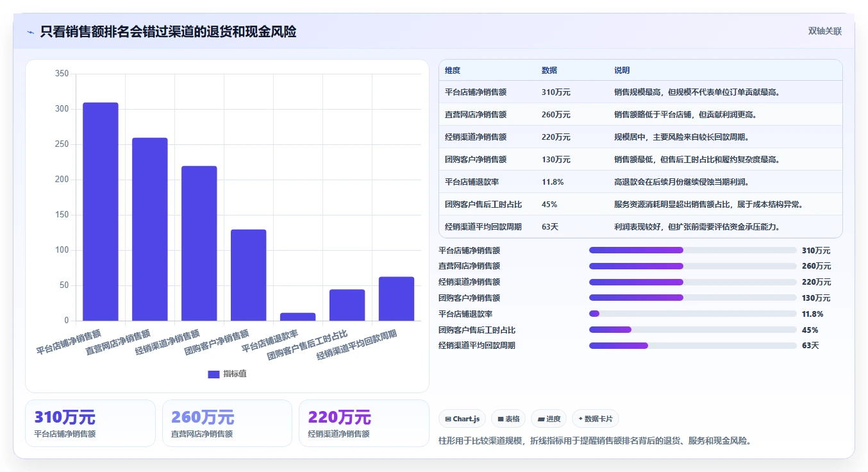Viewport: 868px width, 472px height.
Task: Open the 310万元 平台店铺净销售额 card
Action: 90,423
